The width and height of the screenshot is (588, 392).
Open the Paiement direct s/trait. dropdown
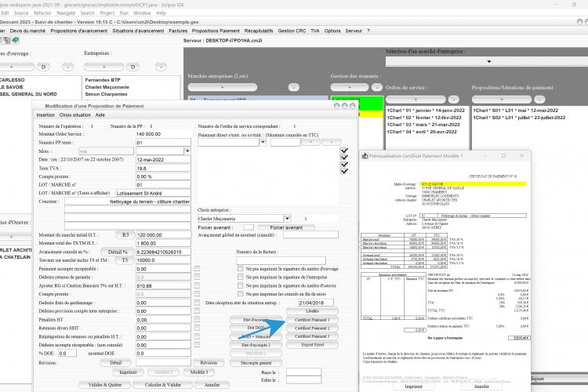tap(263, 142)
